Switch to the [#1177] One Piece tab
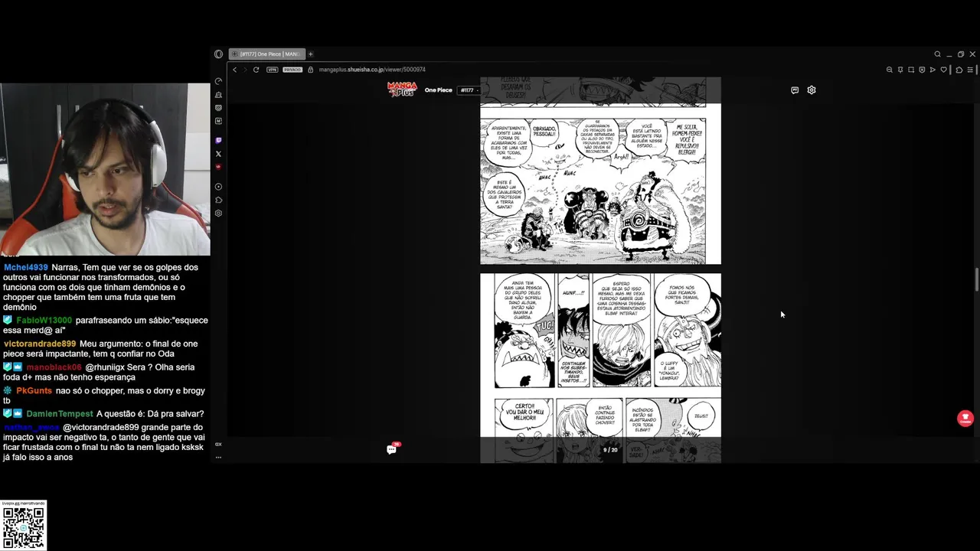This screenshot has height=551, width=980. pos(267,54)
